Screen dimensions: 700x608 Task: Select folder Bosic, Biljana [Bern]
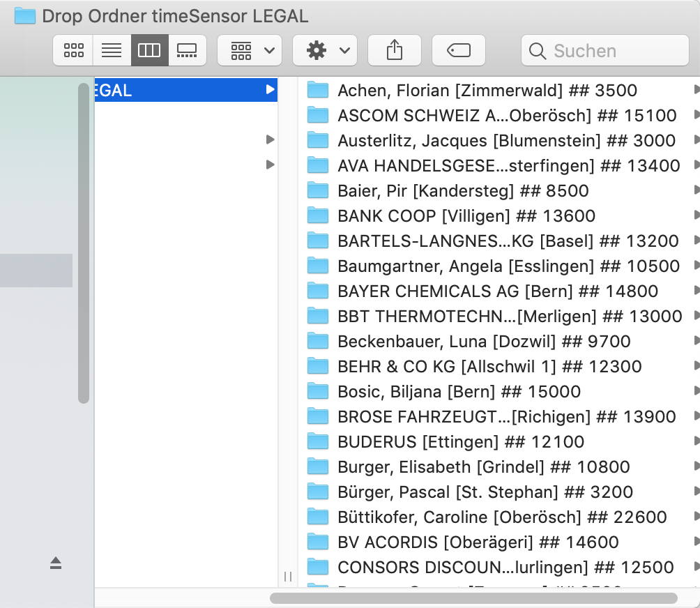click(x=500, y=391)
